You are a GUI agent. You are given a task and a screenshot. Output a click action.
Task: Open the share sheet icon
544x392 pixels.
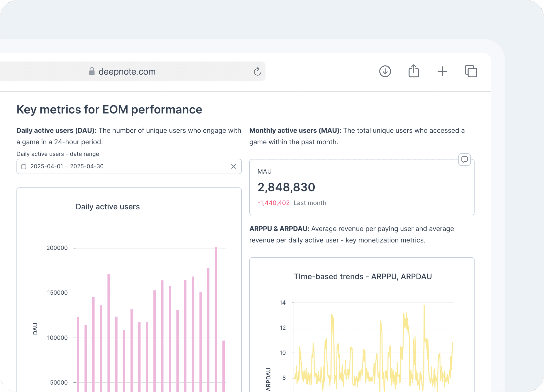click(413, 71)
